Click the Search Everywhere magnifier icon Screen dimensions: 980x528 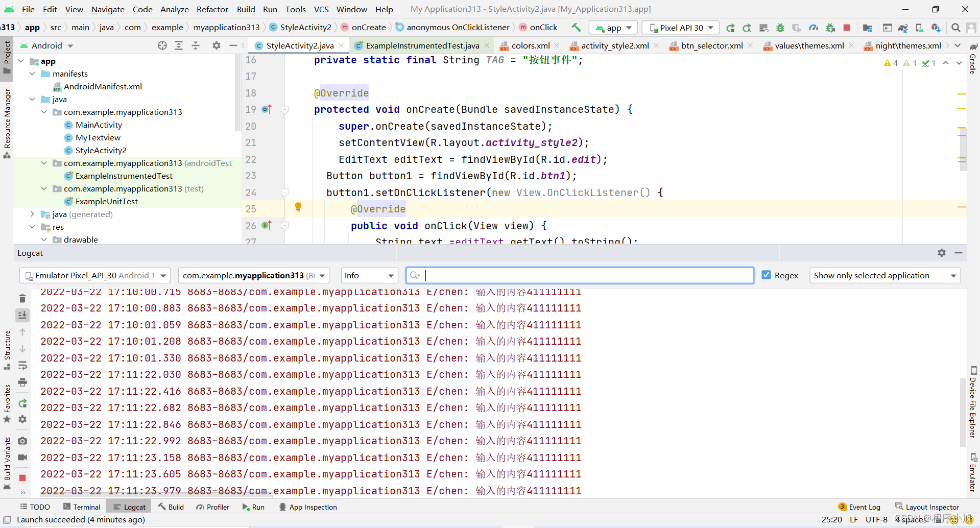955,28
